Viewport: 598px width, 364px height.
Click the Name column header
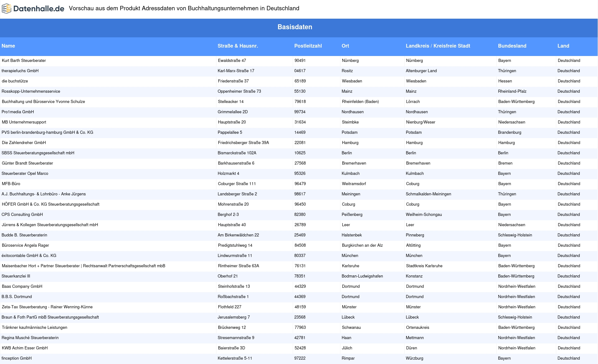point(8,46)
